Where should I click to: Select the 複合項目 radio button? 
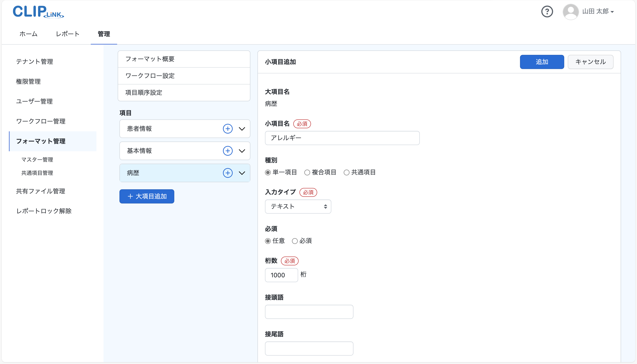pyautogui.click(x=307, y=172)
